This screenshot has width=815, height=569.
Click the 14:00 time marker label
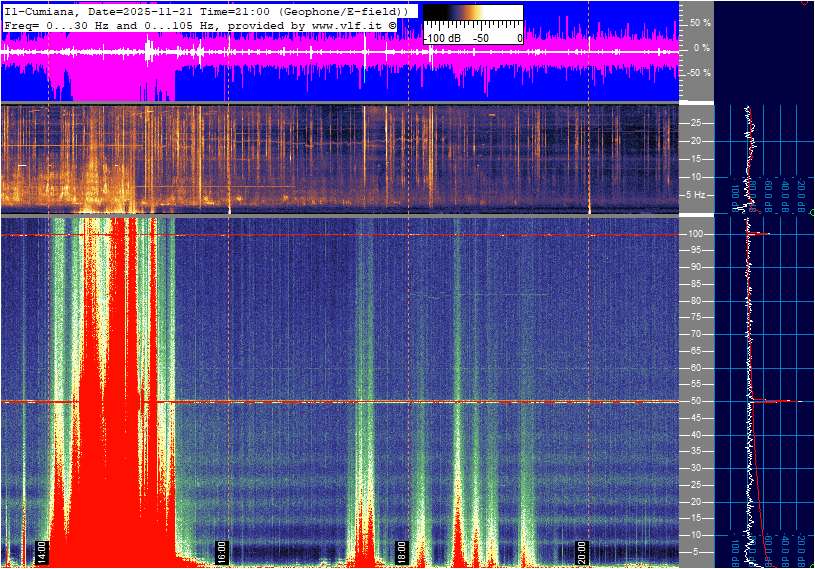coord(42,552)
